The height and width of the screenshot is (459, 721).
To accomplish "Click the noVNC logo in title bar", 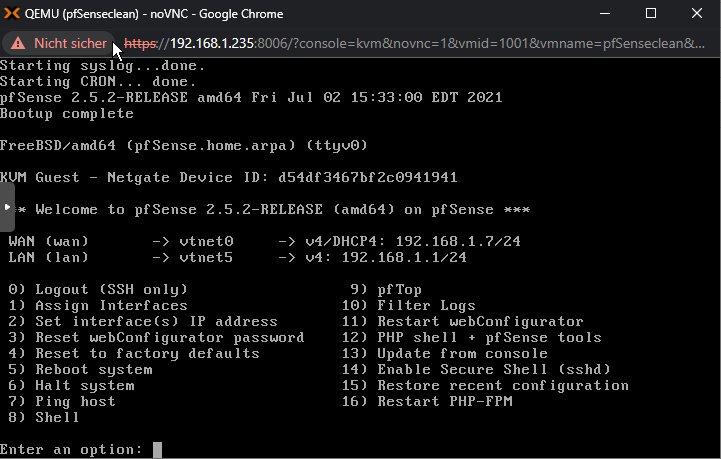I will point(12,13).
